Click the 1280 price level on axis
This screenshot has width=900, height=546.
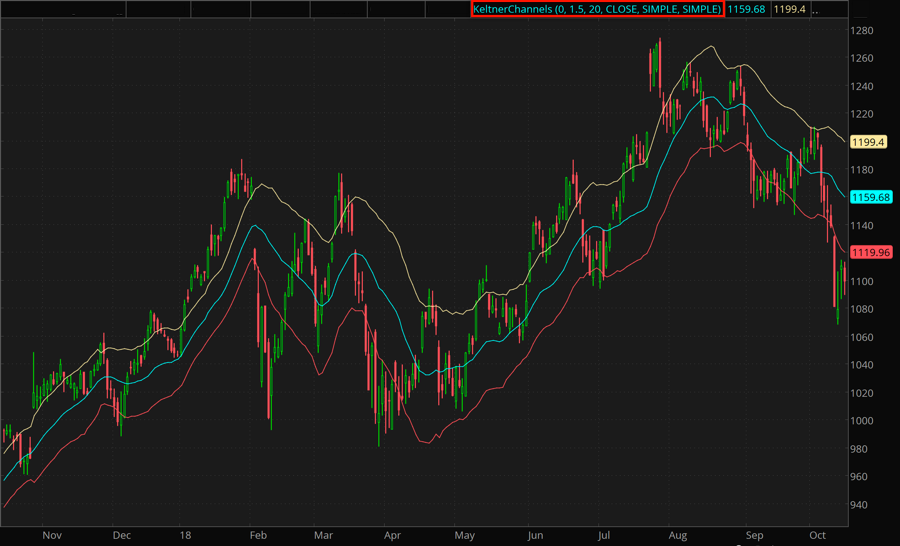[x=864, y=31]
